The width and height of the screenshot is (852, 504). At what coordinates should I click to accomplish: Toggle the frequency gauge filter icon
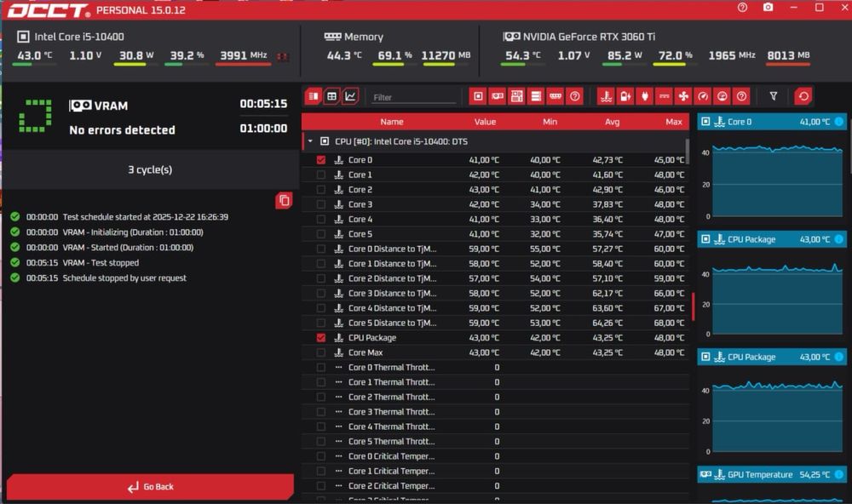point(703,97)
